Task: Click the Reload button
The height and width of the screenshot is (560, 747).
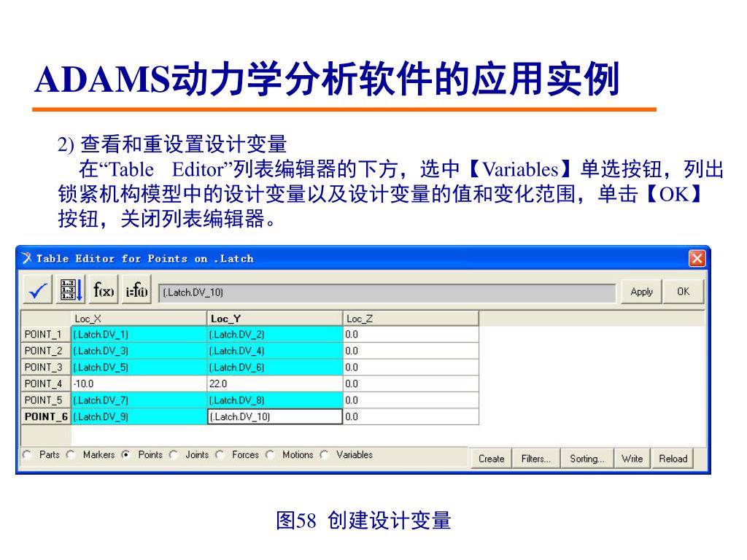Action: 673,459
